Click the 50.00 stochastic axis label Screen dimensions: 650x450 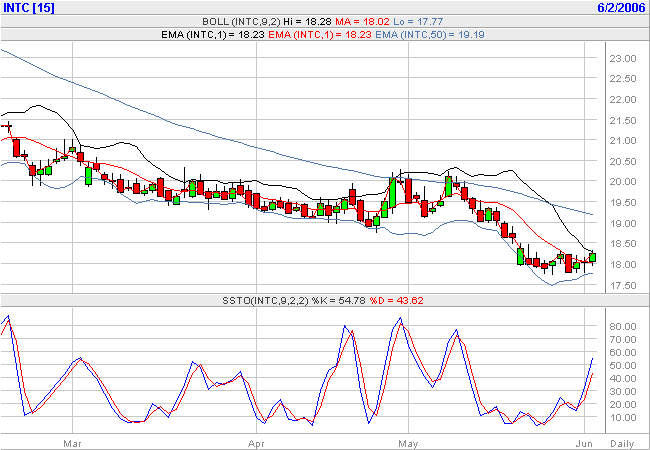click(x=623, y=365)
